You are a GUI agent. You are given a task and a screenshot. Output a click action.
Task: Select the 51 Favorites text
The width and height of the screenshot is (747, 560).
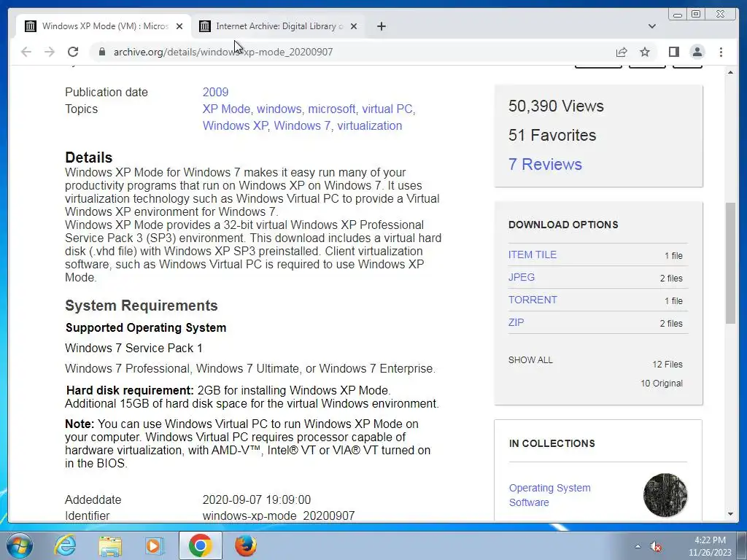coord(552,135)
